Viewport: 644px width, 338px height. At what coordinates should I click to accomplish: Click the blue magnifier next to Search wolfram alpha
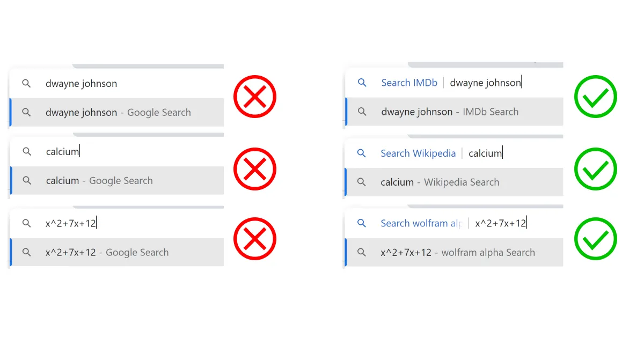[362, 223]
